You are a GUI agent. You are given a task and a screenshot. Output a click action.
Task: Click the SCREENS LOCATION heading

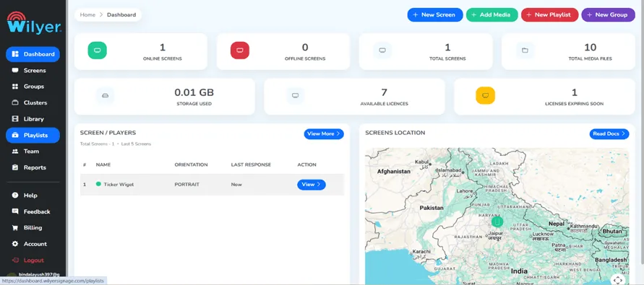point(395,133)
